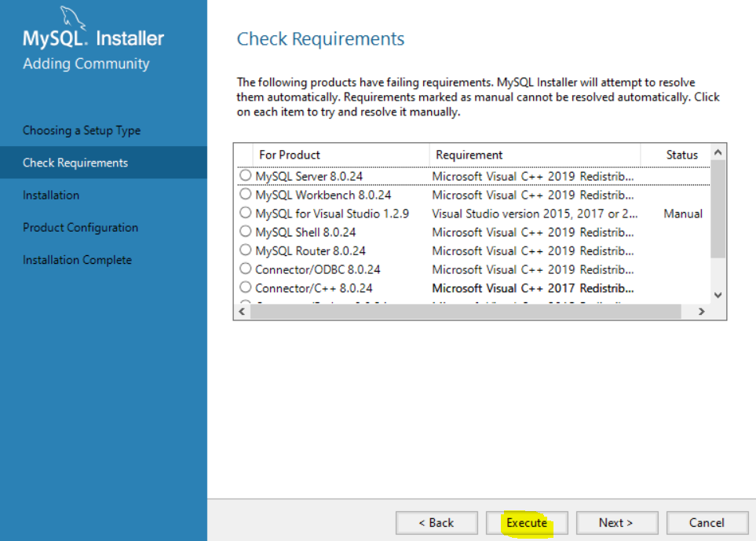Image resolution: width=756 pixels, height=541 pixels.
Task: Open Installation sidebar step
Action: tap(51, 195)
